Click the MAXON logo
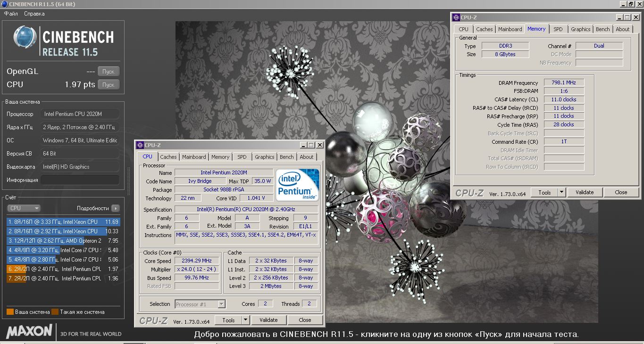Screen dimensions: 644x344 (x=29, y=331)
